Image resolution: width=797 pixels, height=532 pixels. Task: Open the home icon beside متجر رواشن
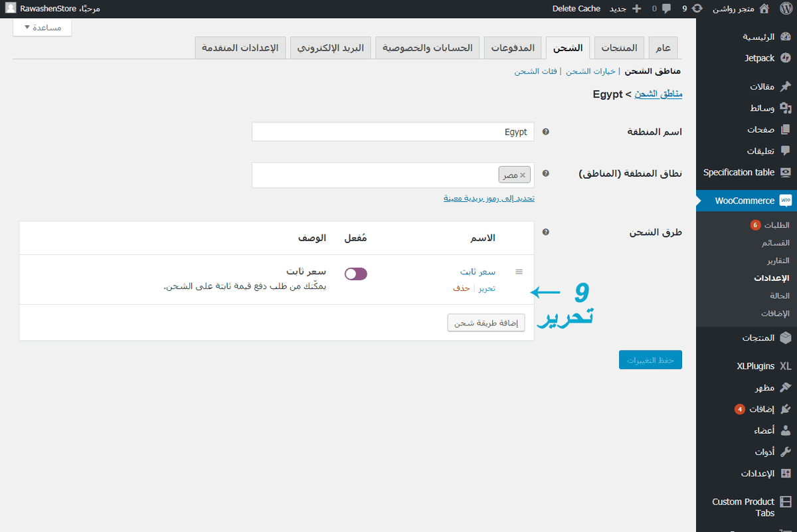click(764, 9)
